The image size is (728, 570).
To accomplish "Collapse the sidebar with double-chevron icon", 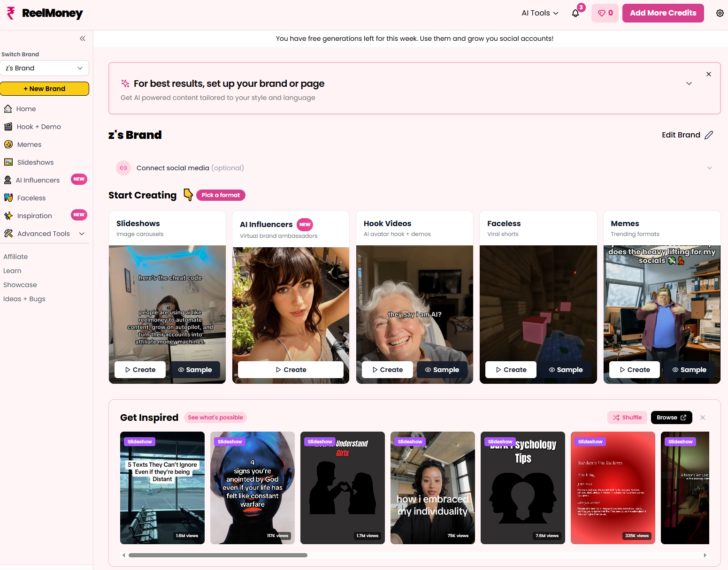I will coord(83,38).
